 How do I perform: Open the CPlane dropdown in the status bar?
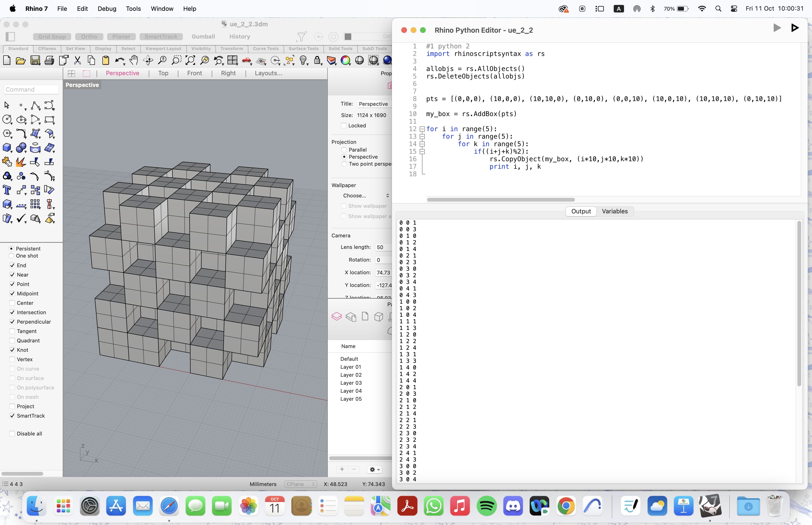[300, 484]
